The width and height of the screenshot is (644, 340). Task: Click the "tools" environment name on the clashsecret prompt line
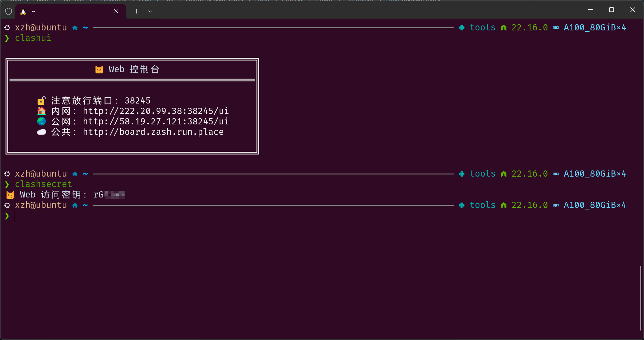coord(483,174)
